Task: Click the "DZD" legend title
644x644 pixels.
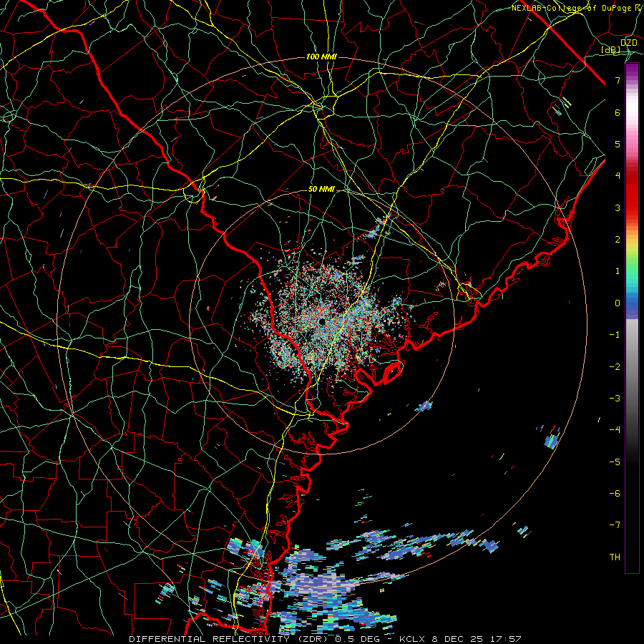Action: (628, 43)
